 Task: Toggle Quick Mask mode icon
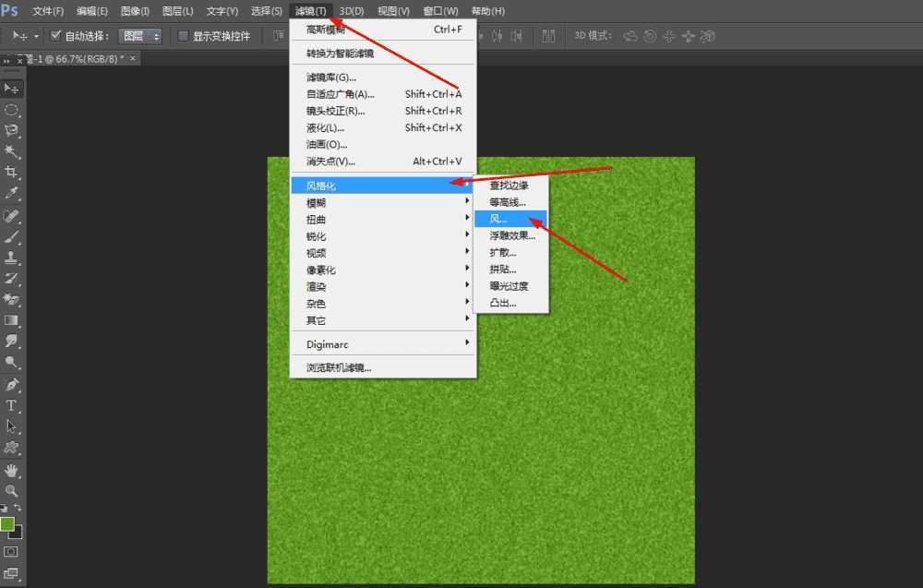click(12, 551)
